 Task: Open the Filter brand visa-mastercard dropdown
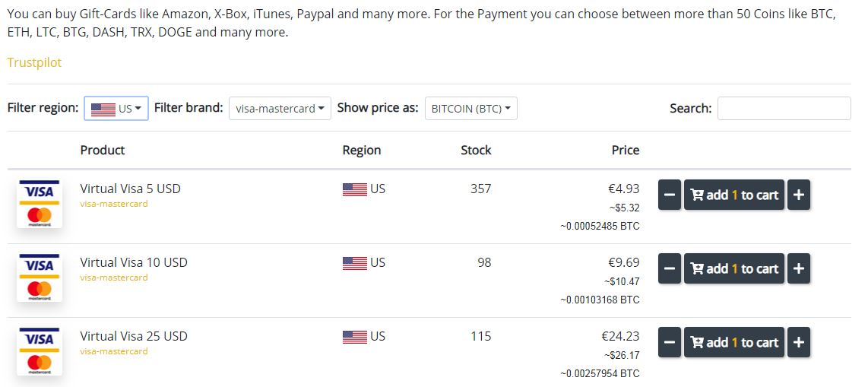[280, 108]
